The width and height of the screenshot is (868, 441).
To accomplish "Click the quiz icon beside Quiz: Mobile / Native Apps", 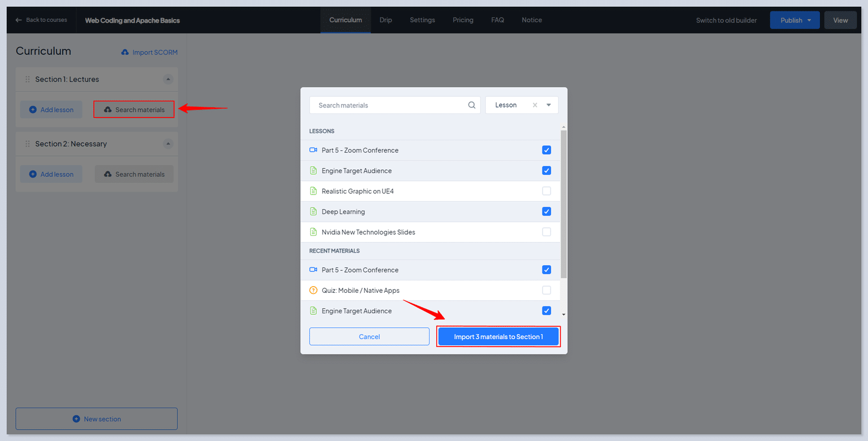I will (313, 290).
